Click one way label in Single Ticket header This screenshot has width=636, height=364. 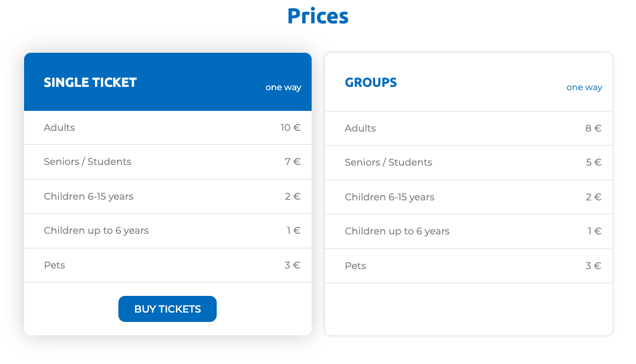(284, 87)
